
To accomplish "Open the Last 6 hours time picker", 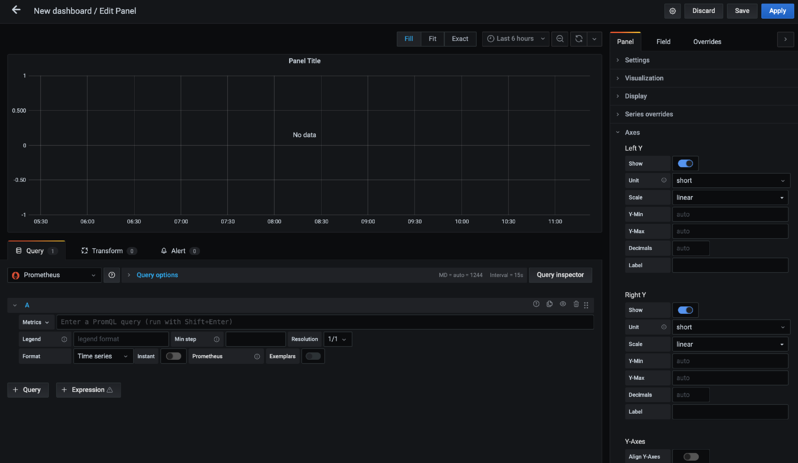I will point(516,39).
